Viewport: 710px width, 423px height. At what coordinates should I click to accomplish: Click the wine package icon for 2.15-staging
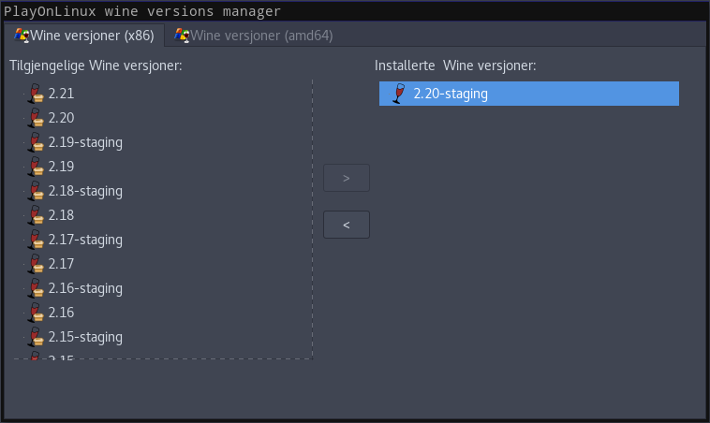(36, 337)
